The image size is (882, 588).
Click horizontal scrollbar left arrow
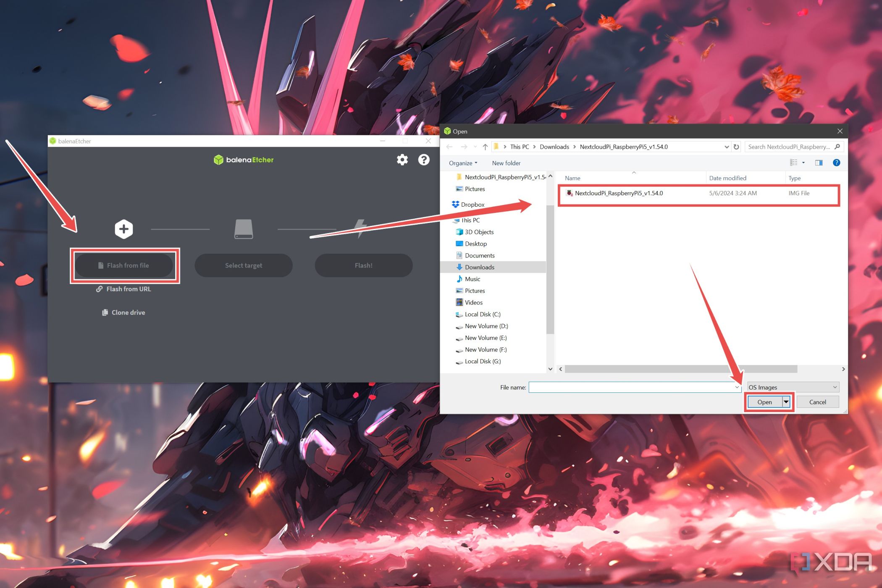[x=561, y=369]
